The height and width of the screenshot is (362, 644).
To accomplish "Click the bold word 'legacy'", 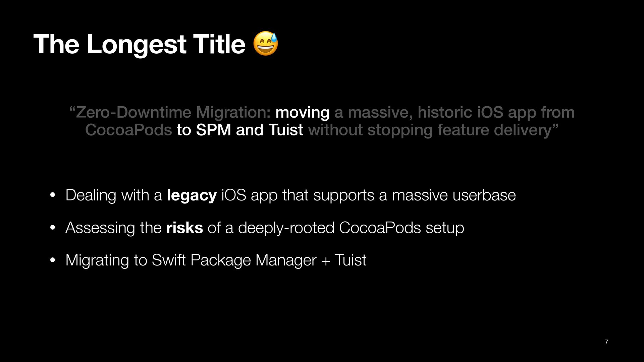I will point(192,195).
